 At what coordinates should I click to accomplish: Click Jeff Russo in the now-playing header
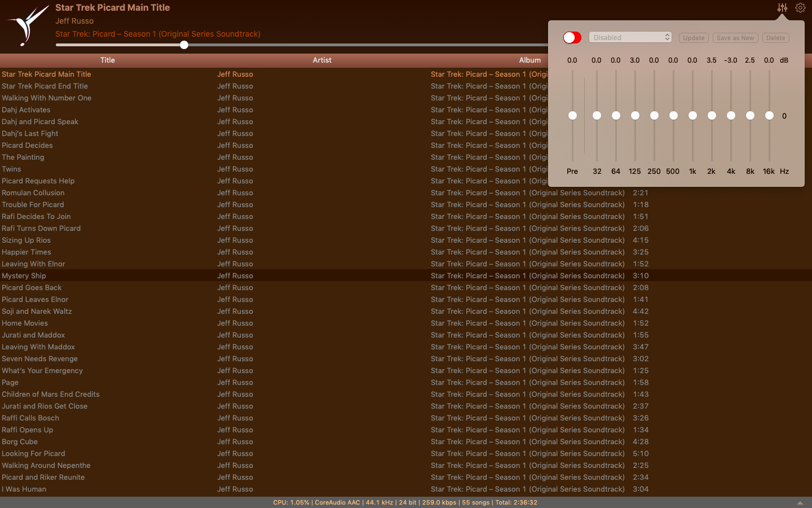pos(74,21)
